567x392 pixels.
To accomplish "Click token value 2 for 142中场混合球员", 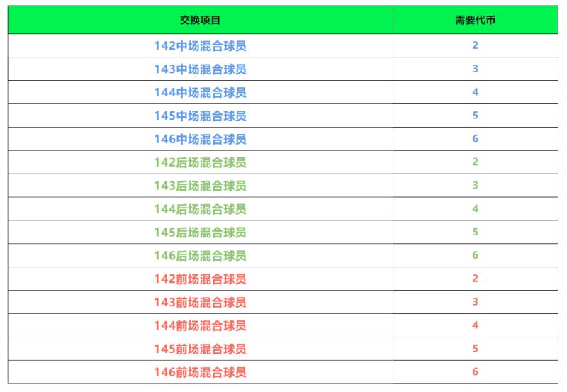I will point(476,45).
